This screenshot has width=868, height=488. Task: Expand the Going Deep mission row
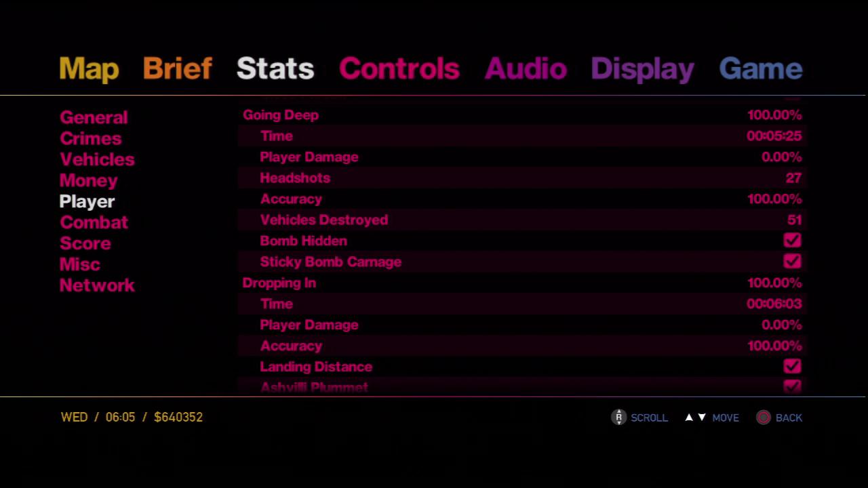pyautogui.click(x=281, y=115)
